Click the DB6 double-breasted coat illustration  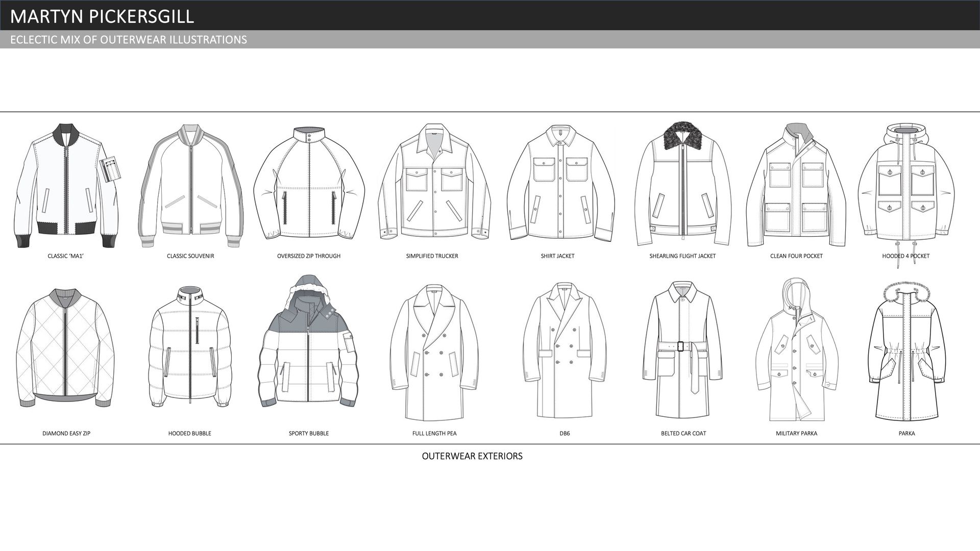[x=564, y=351]
